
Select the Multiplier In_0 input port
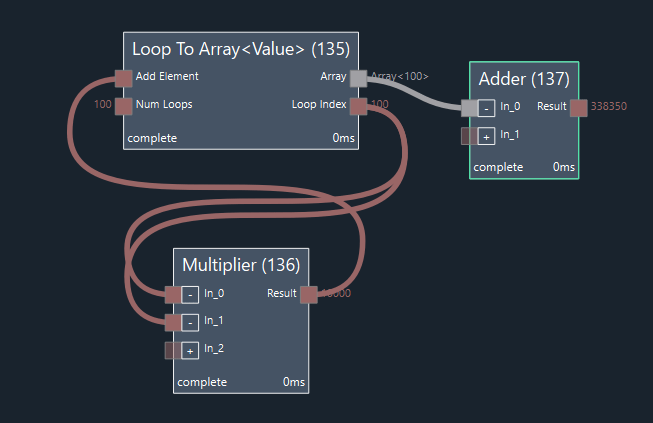click(x=174, y=294)
